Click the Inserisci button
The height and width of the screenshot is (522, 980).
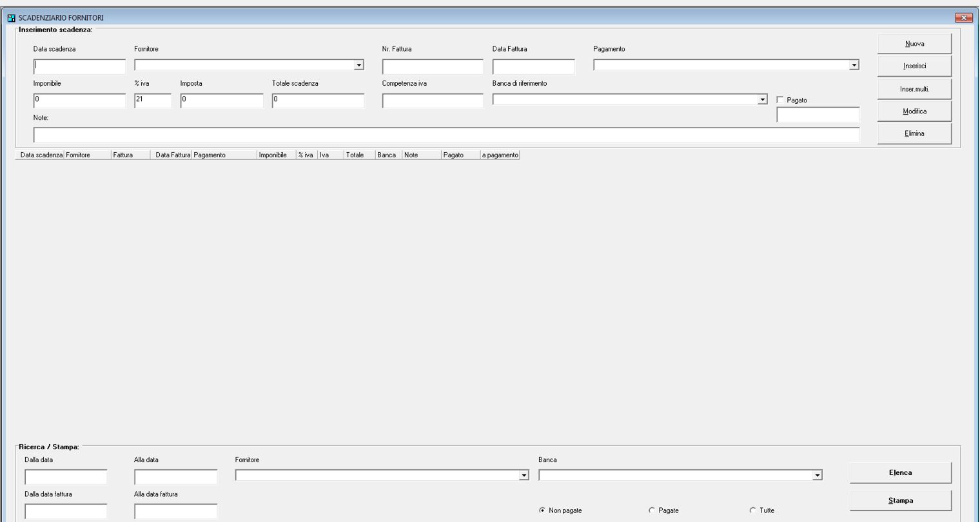click(x=914, y=66)
